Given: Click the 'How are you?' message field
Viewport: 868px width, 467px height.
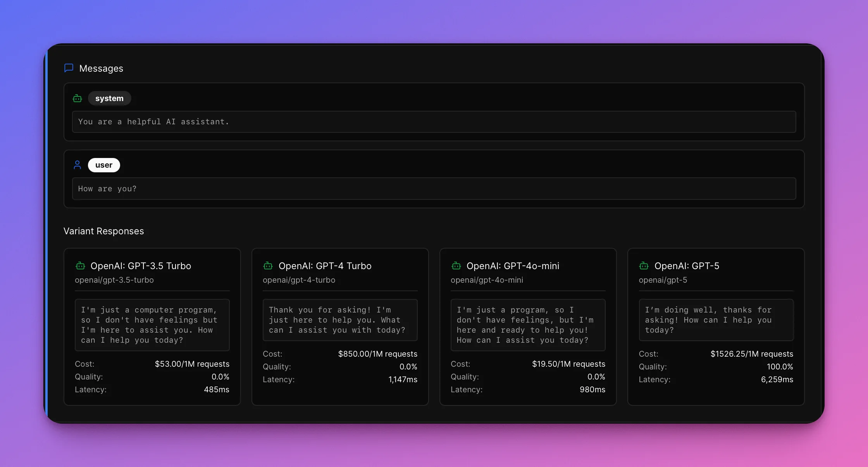Looking at the screenshot, I should click(434, 189).
